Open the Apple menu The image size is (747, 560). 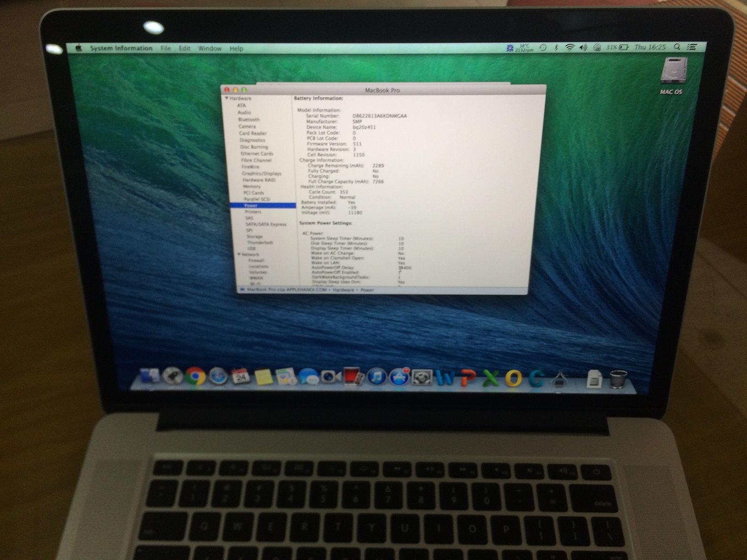click(x=78, y=48)
